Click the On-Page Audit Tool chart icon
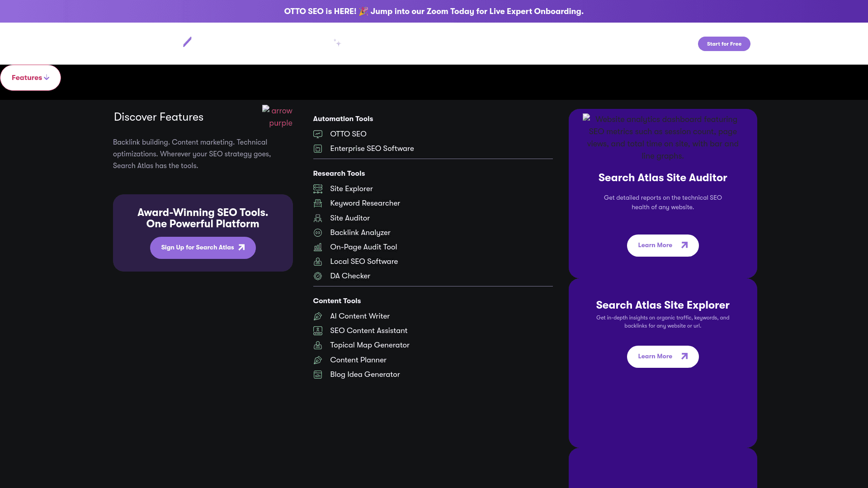Viewport: 868px width, 488px height. tap(318, 247)
